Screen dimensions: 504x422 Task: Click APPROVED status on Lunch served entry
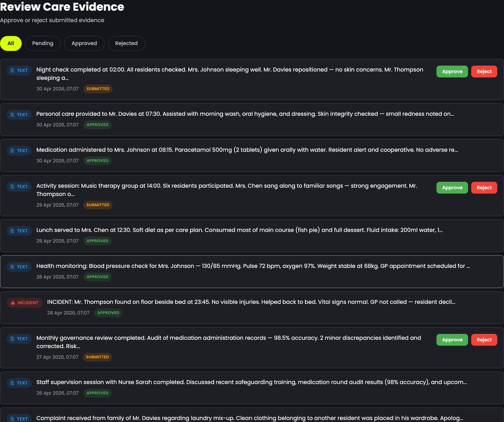coord(98,241)
